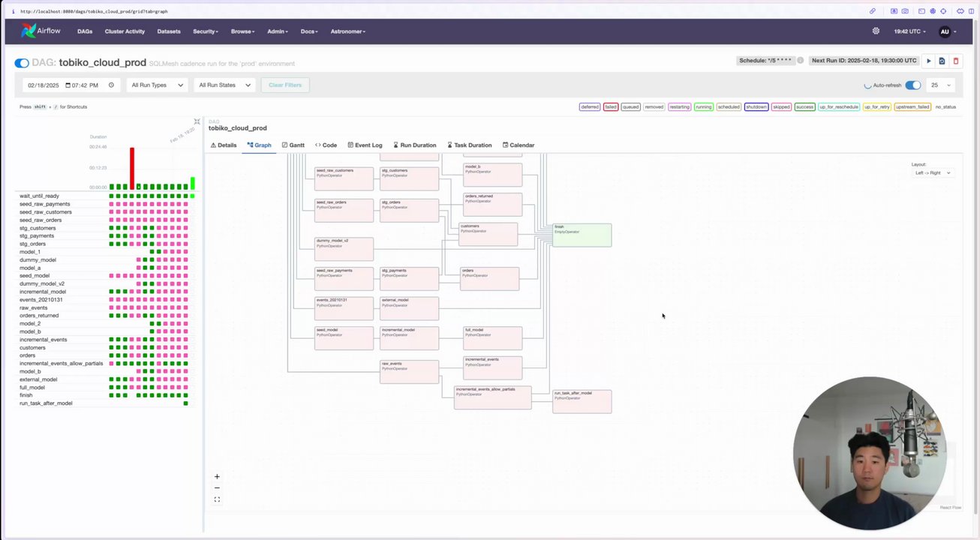980x540 pixels.
Task: Open the 19:42 UTC timezone dropdown
Action: pyautogui.click(x=909, y=31)
